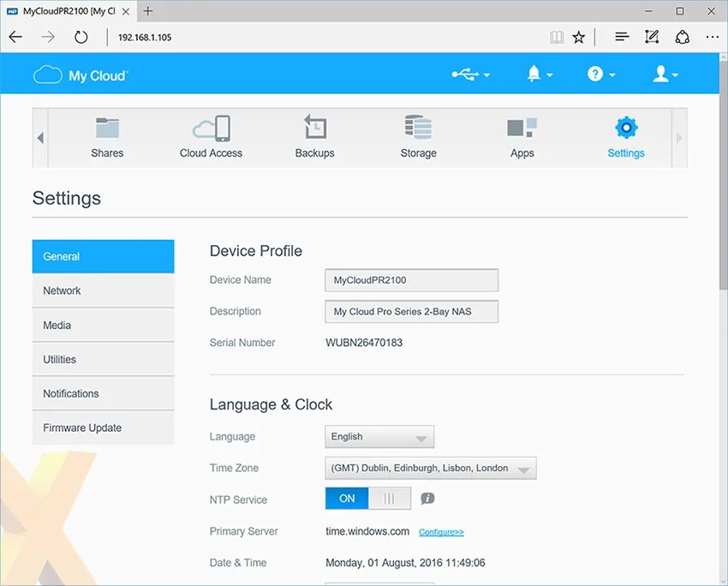Make a web note pen icon
Viewport: 728px width, 586px height.
coord(652,37)
